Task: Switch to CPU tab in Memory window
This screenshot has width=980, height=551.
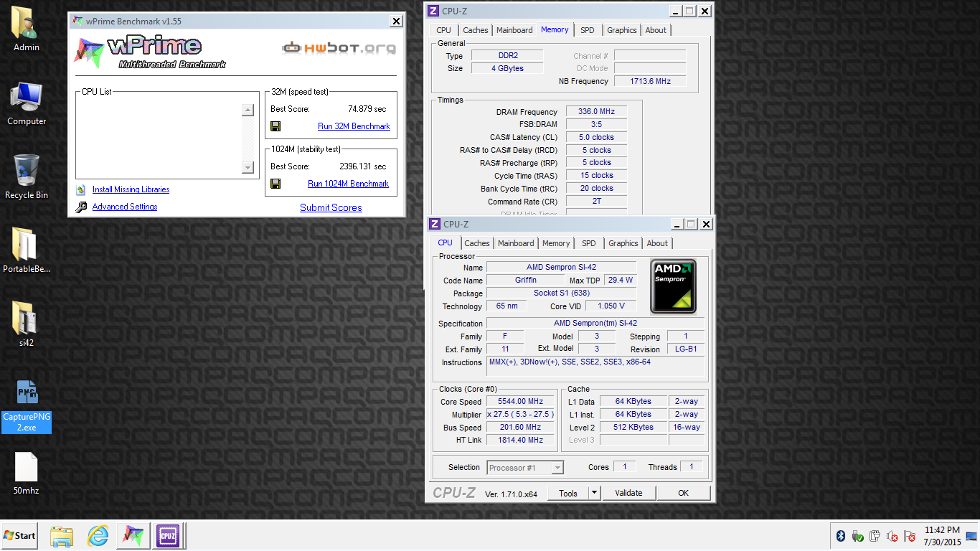Action: point(443,30)
